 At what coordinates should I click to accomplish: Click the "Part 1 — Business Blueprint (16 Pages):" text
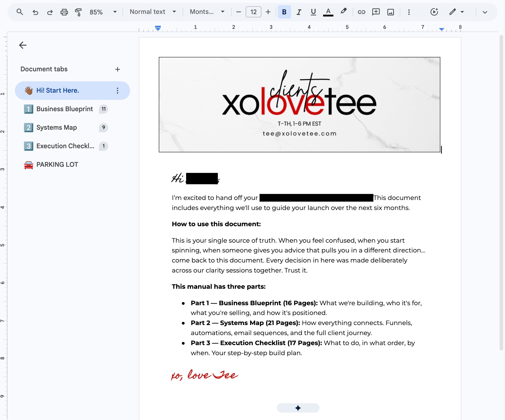click(254, 303)
